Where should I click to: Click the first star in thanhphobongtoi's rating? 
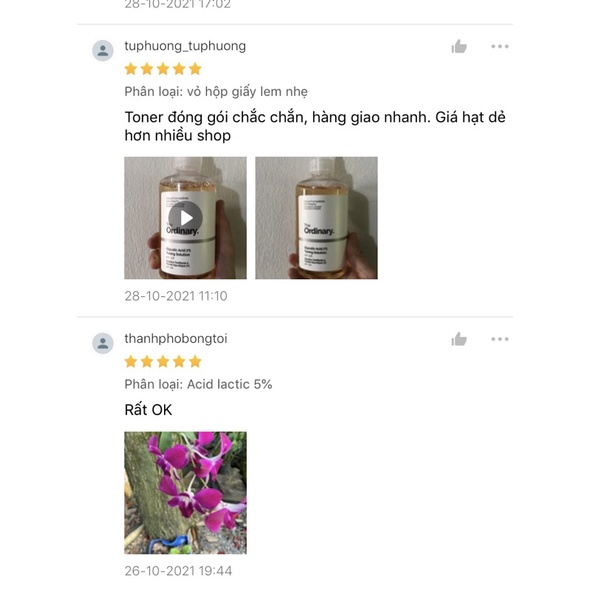(131, 361)
